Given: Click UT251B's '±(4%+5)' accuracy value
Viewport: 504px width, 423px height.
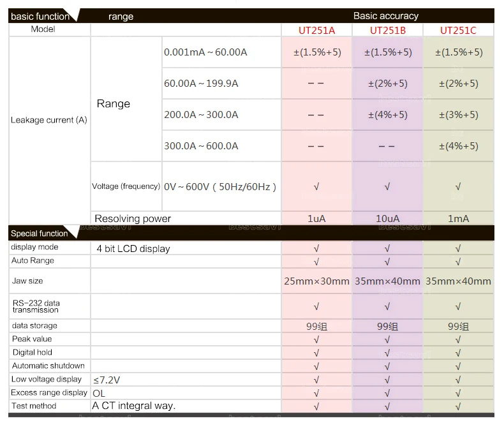Looking at the screenshot, I should 388,115.
